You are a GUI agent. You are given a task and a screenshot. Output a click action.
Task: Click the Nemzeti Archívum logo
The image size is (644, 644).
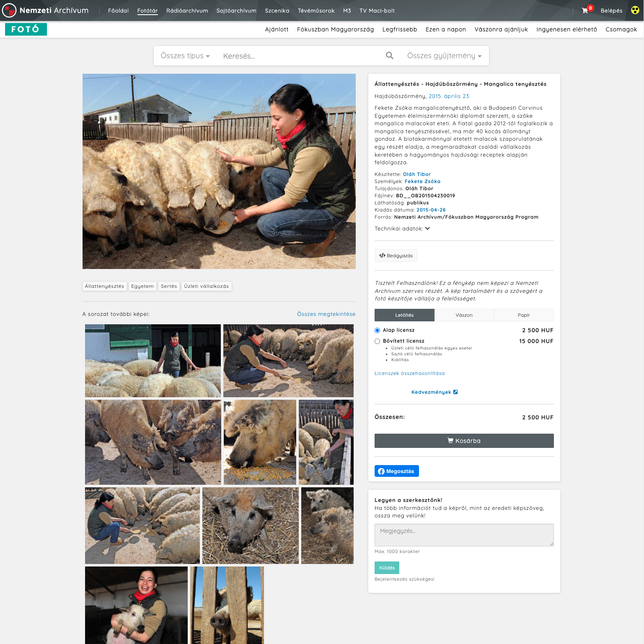pyautogui.click(x=46, y=10)
